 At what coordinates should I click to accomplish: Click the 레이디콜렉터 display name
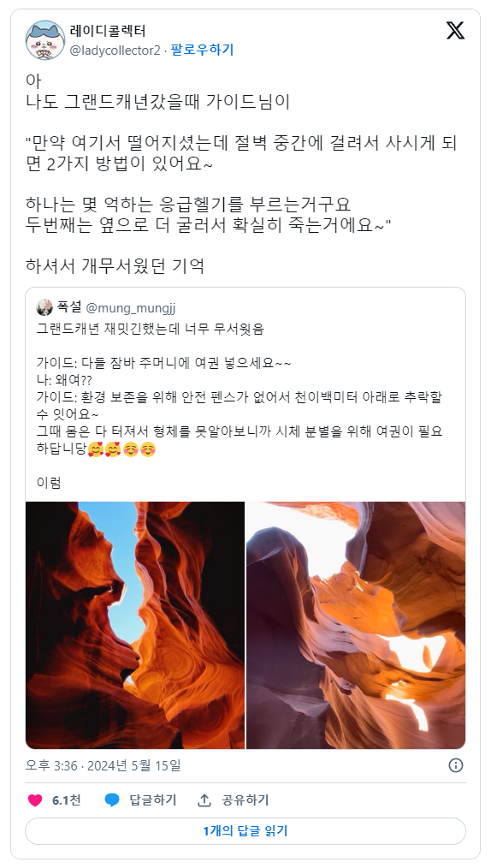pos(108,31)
